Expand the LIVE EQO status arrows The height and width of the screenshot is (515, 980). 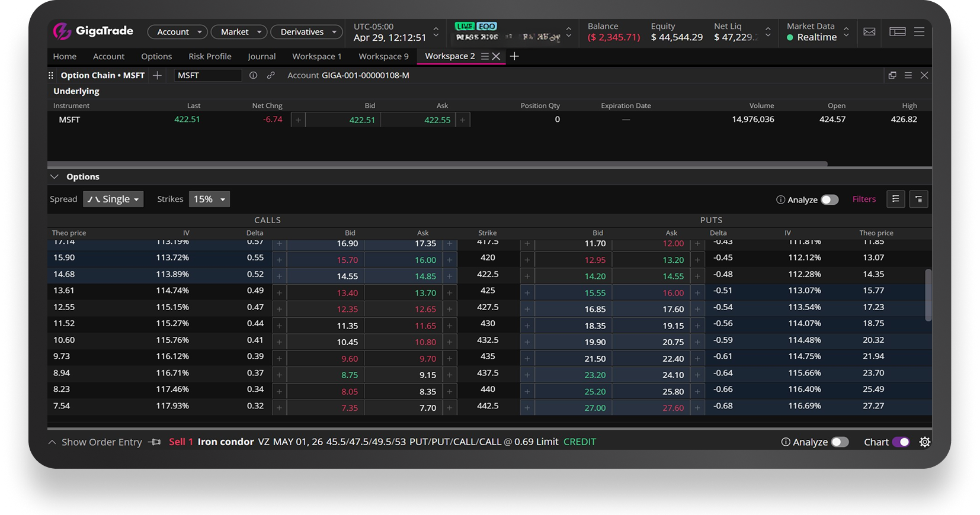(x=569, y=32)
